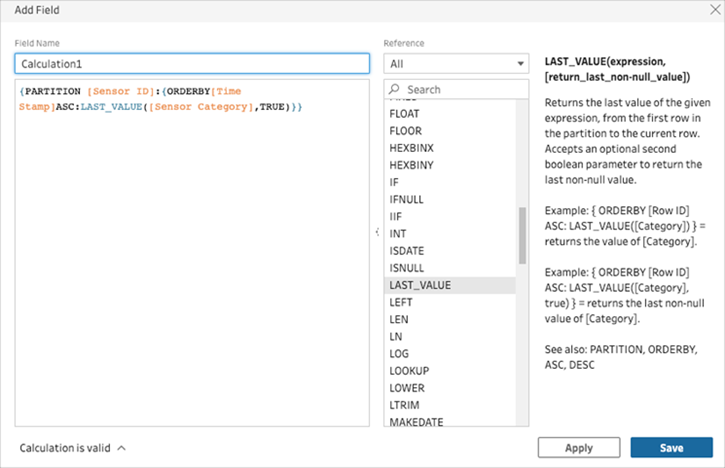Click the Calculation is valid status text

[x=65, y=448]
